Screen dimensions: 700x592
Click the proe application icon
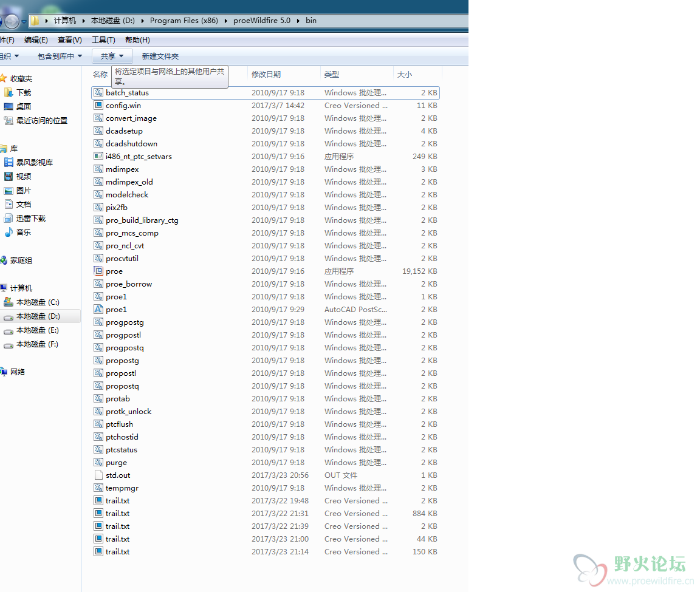click(98, 271)
